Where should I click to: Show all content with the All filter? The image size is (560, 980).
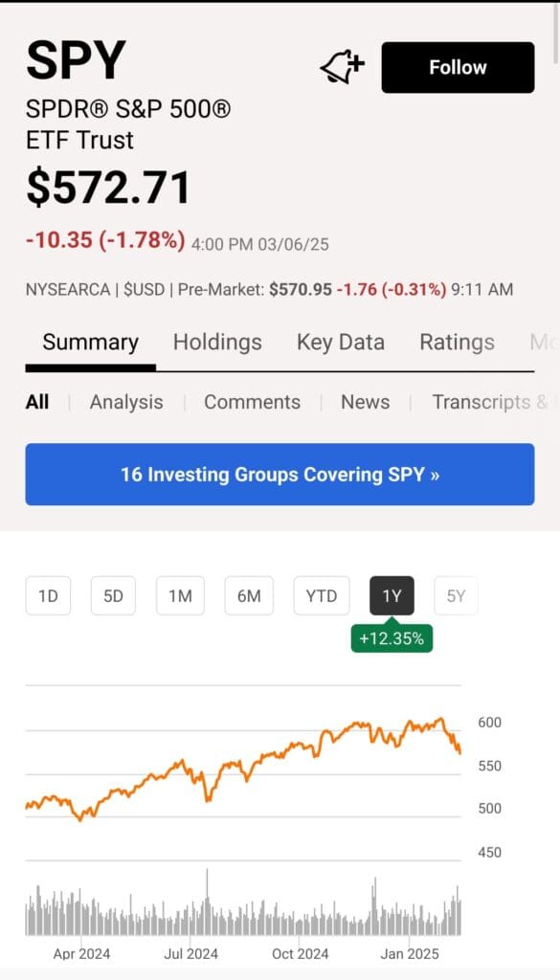pos(37,402)
